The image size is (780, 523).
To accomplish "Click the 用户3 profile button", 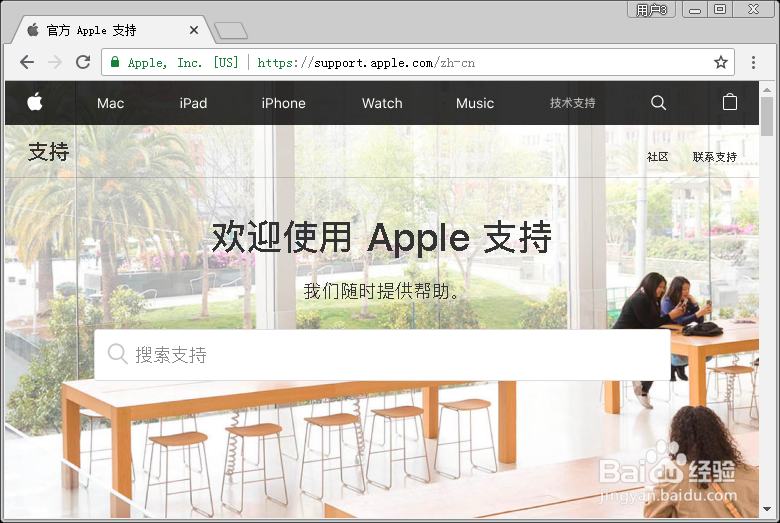I will coord(651,9).
